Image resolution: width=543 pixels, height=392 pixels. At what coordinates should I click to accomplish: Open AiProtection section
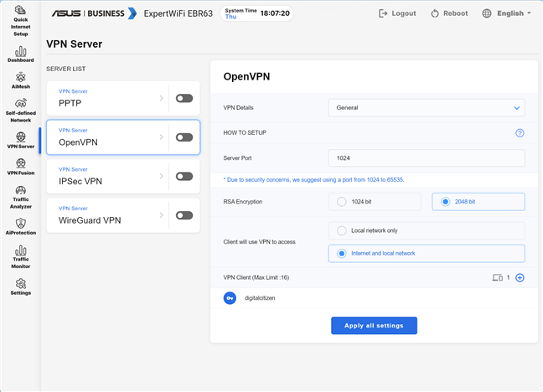[20, 226]
